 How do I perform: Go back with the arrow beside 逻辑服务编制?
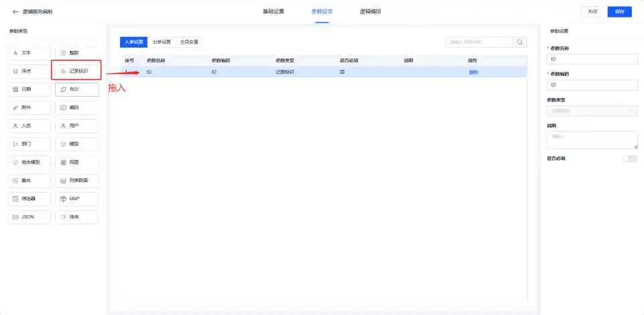[15, 12]
